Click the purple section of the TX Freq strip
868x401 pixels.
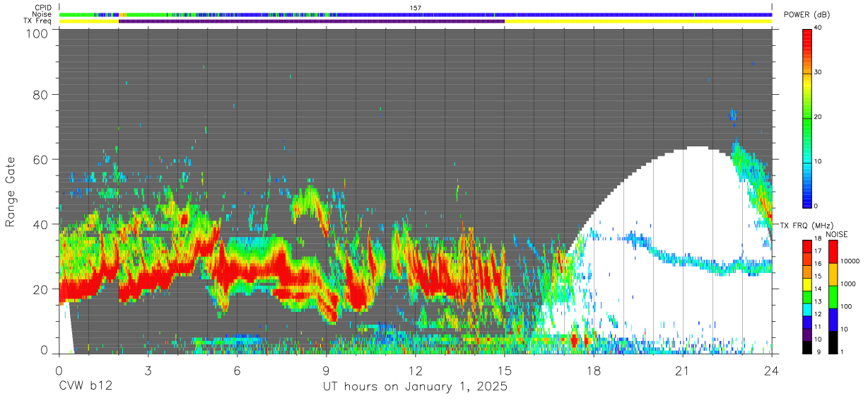pyautogui.click(x=312, y=21)
